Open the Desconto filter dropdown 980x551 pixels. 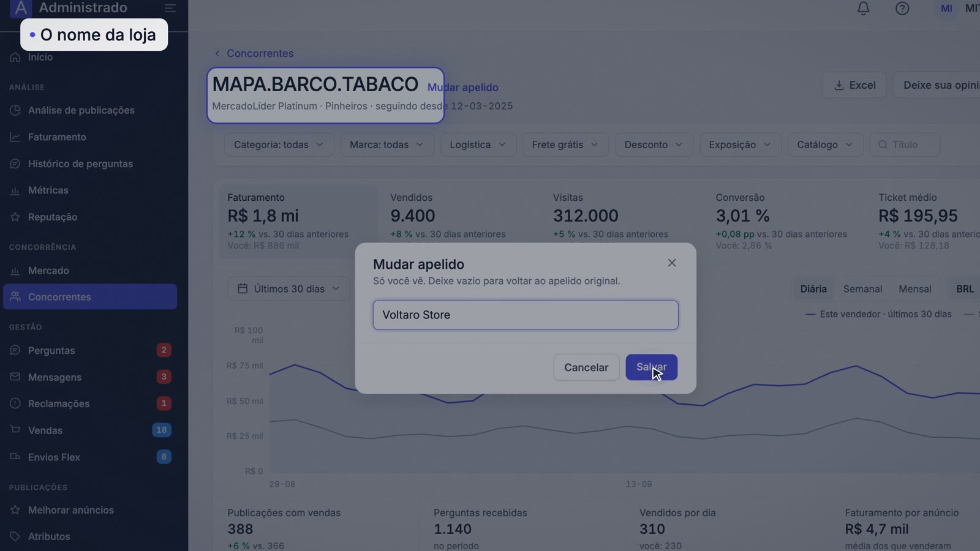654,144
